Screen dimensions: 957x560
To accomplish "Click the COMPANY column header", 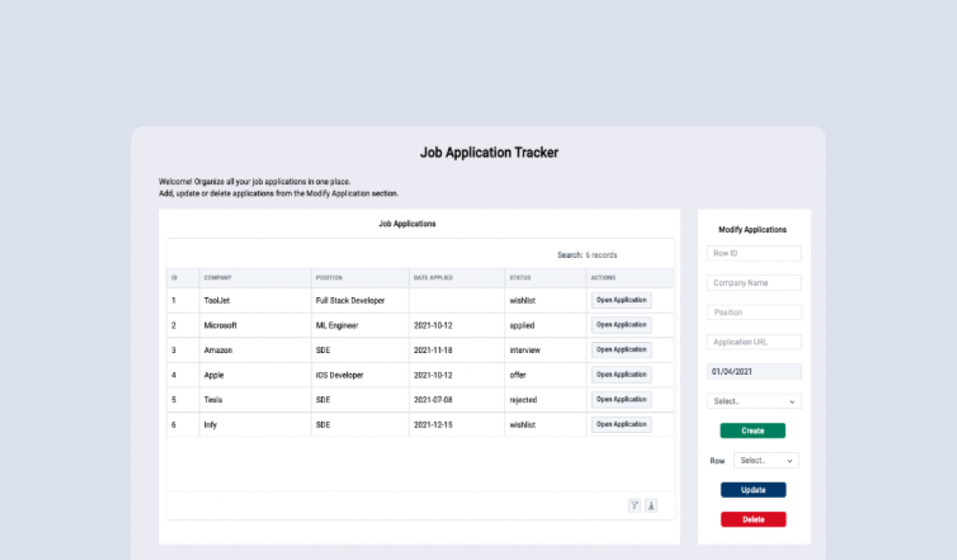I will click(x=217, y=277).
